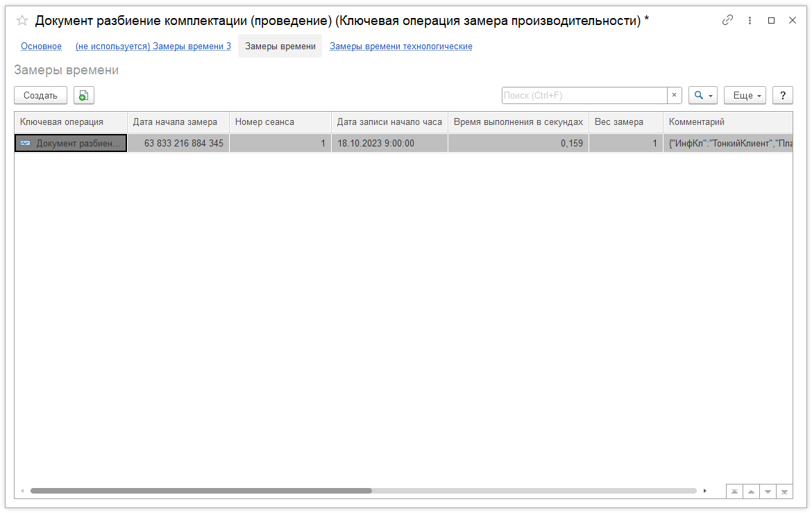Click the Создать button
This screenshot has width=812, height=513.
(x=40, y=95)
